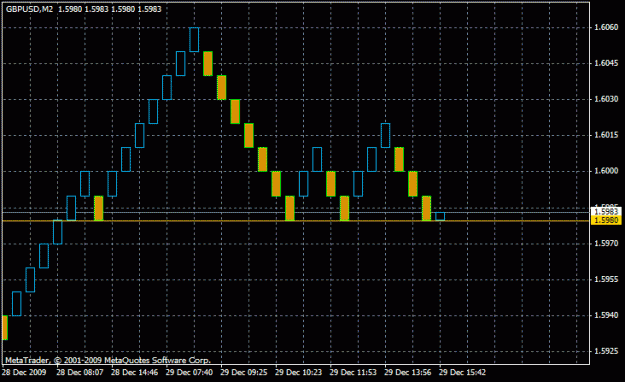Click the 1.6030 price axis label
625x382 pixels.
[606, 99]
